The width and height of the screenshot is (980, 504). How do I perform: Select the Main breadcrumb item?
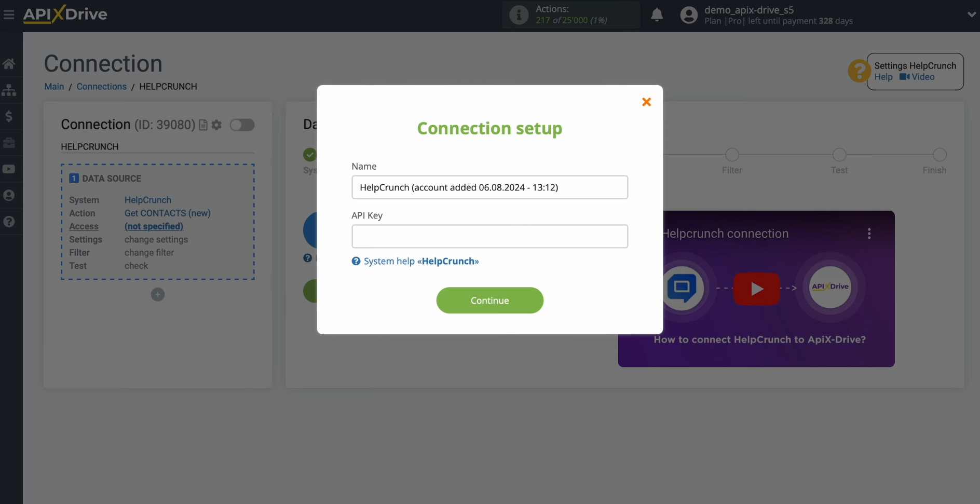pyautogui.click(x=53, y=86)
